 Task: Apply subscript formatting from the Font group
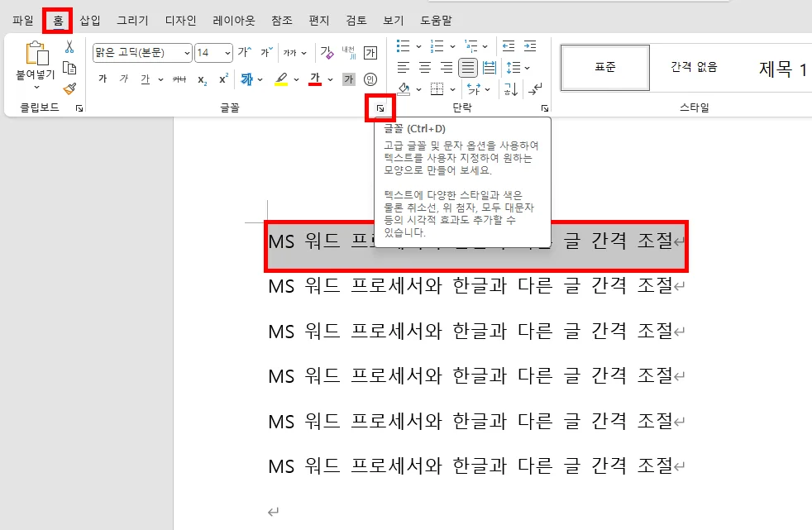[204, 79]
